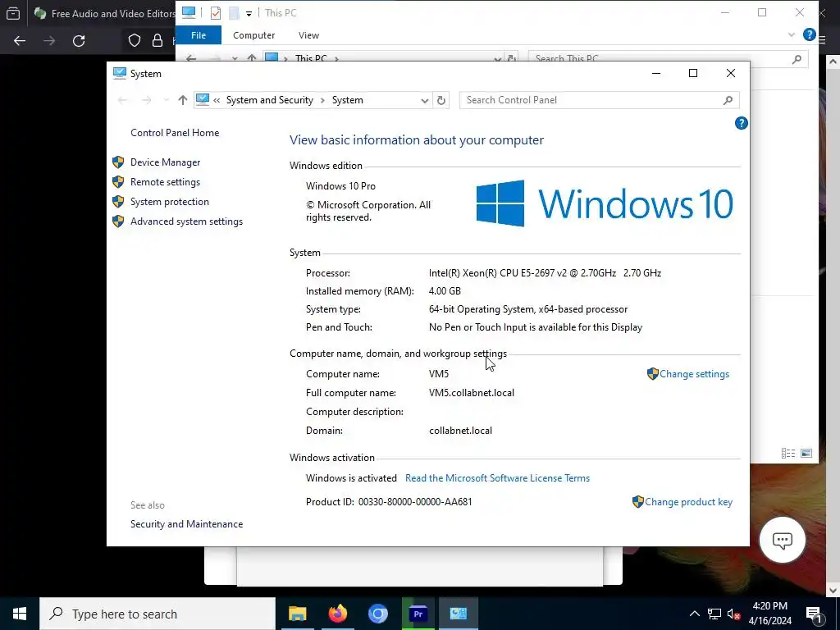Viewport: 840px width, 630px height.
Task: Open the chat bubble widget
Action: (782, 540)
